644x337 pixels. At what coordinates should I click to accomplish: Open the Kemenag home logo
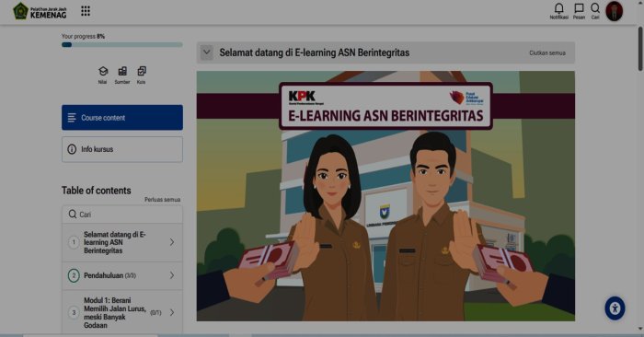(40, 11)
